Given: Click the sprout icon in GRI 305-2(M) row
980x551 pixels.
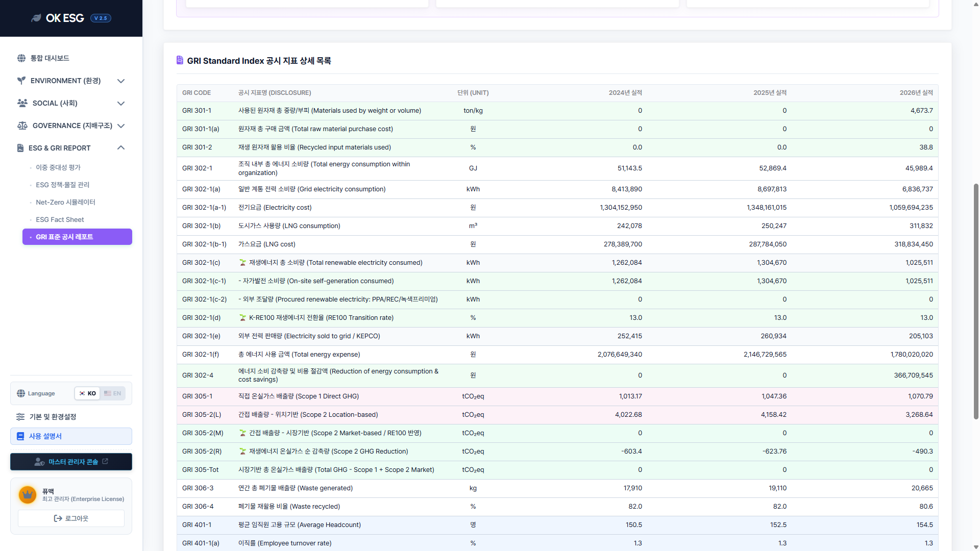Looking at the screenshot, I should [243, 433].
